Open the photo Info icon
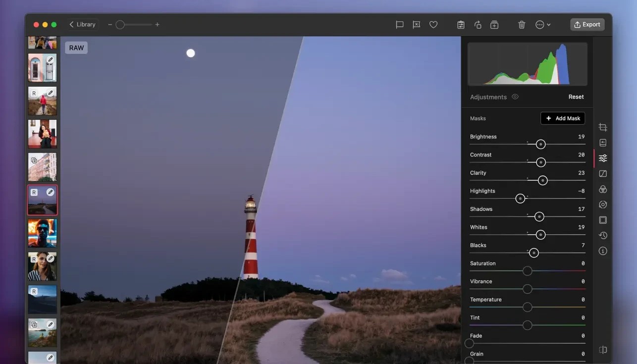The width and height of the screenshot is (637, 364). [603, 251]
